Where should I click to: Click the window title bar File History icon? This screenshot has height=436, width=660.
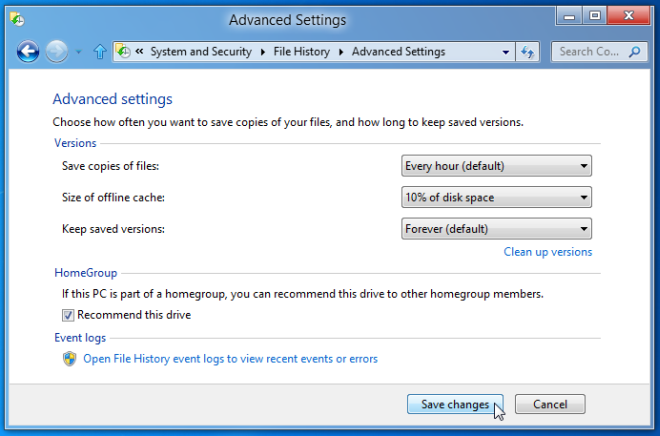tap(17, 19)
